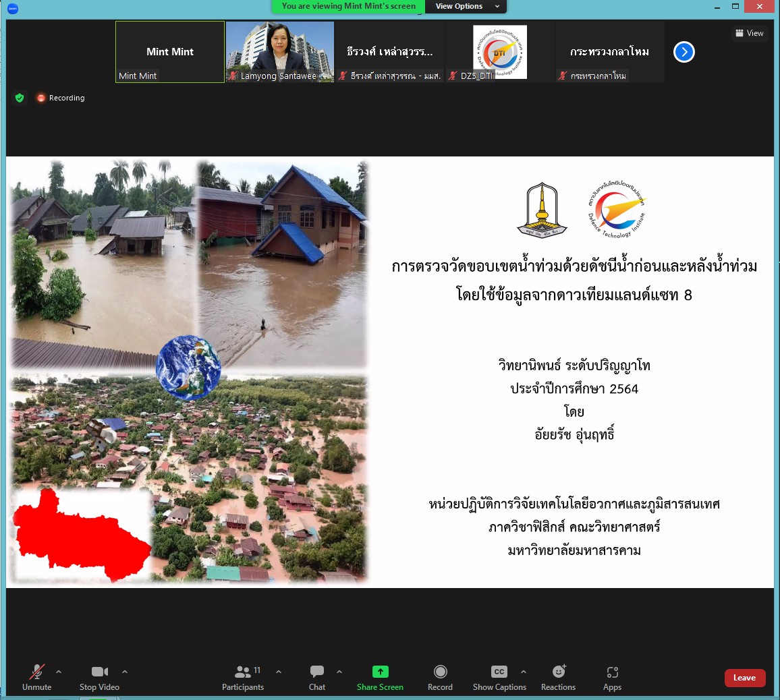
Task: Click muted mic icon on Lamyong Santawee
Action: click(x=233, y=76)
